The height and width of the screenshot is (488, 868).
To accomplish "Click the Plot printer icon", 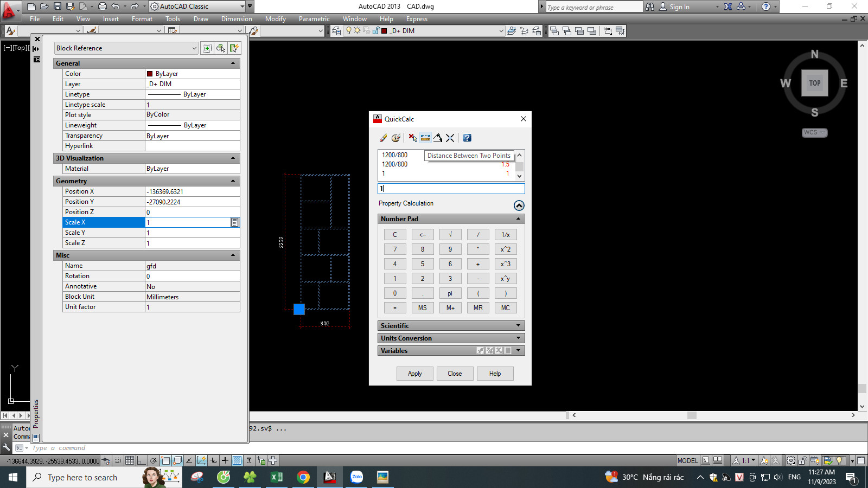I will tap(102, 7).
